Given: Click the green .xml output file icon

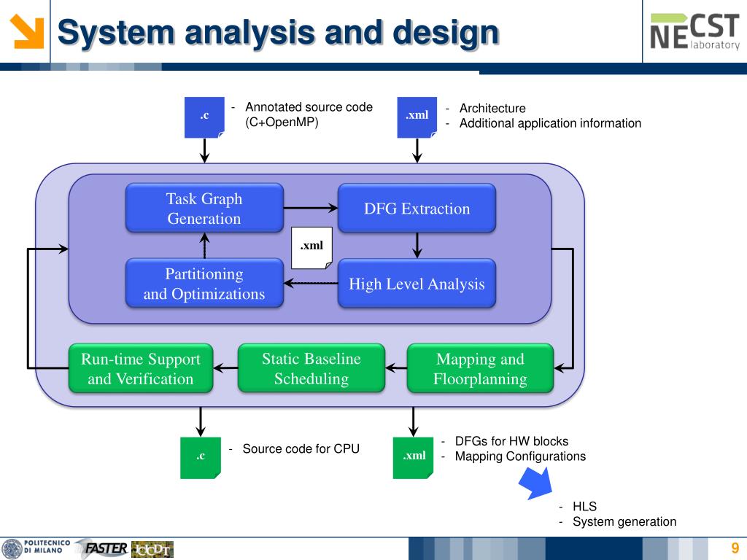Looking at the screenshot, I should pos(413,458).
